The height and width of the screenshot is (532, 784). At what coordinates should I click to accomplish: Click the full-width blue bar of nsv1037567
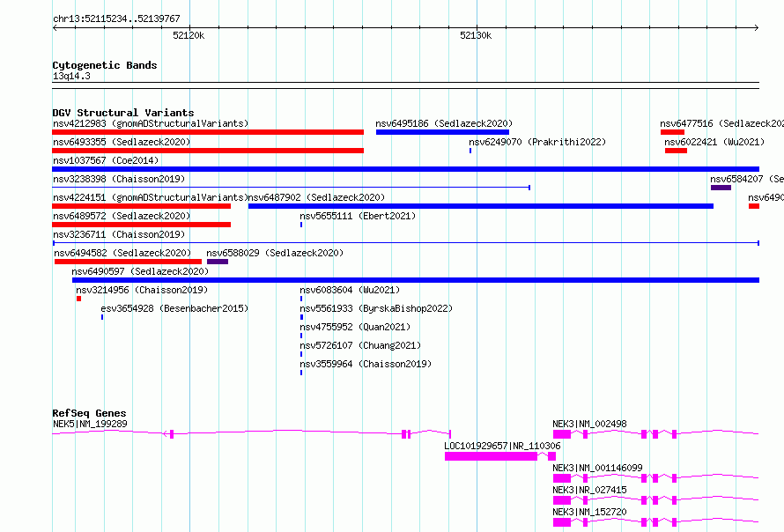pyautogui.click(x=405, y=169)
